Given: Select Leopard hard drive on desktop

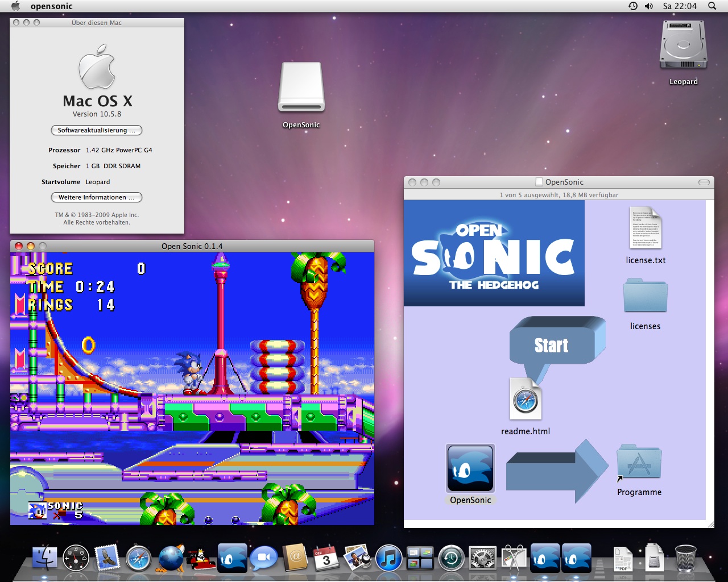Looking at the screenshot, I should click(683, 45).
